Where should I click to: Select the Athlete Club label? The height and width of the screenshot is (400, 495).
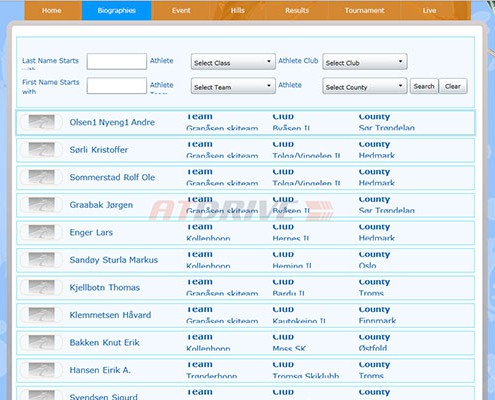coord(298,61)
